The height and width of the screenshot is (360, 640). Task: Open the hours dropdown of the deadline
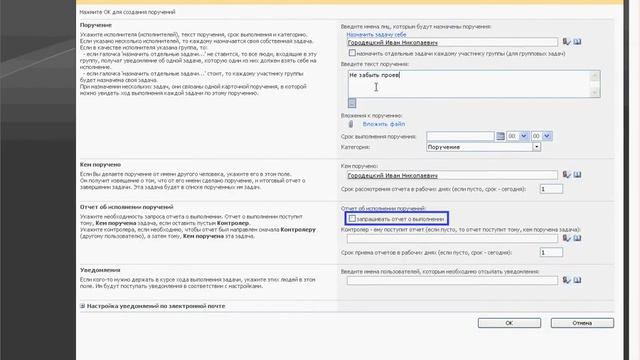(524, 136)
